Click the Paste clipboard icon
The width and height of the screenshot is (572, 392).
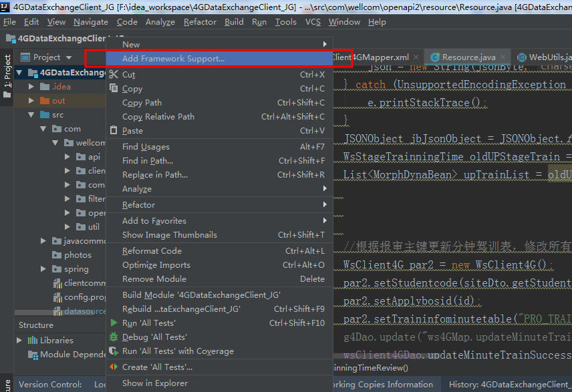(x=114, y=130)
